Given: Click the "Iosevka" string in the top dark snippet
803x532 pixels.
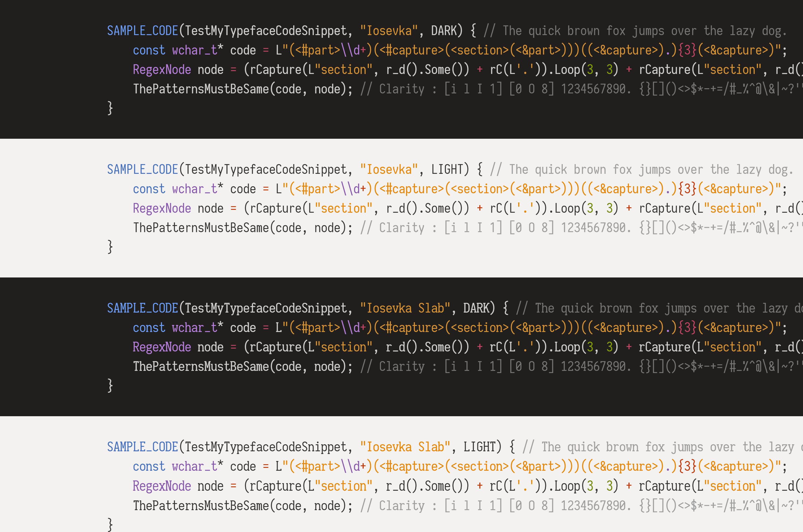Looking at the screenshot, I should [389, 31].
